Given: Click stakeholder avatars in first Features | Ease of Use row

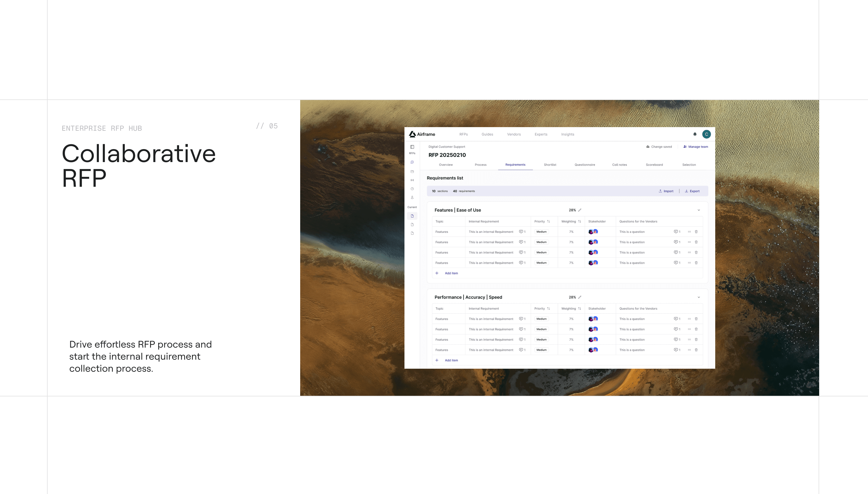Looking at the screenshot, I should pos(593,232).
